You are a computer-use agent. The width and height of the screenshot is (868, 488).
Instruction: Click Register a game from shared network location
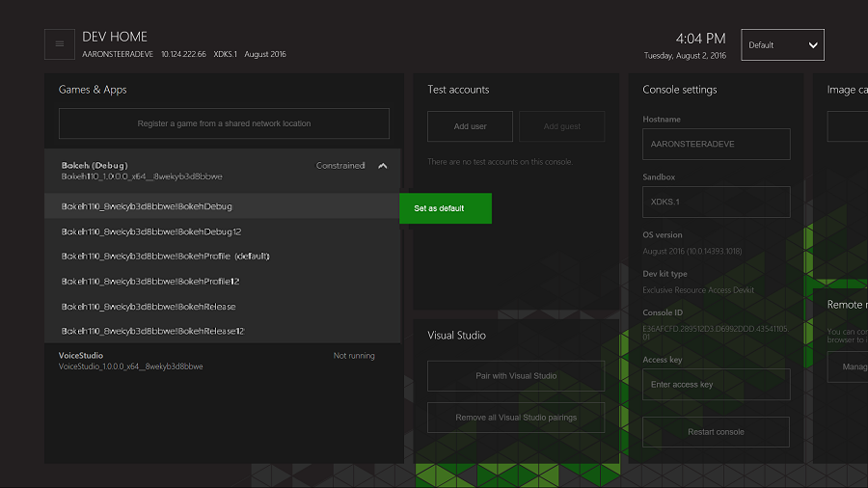pyautogui.click(x=224, y=123)
